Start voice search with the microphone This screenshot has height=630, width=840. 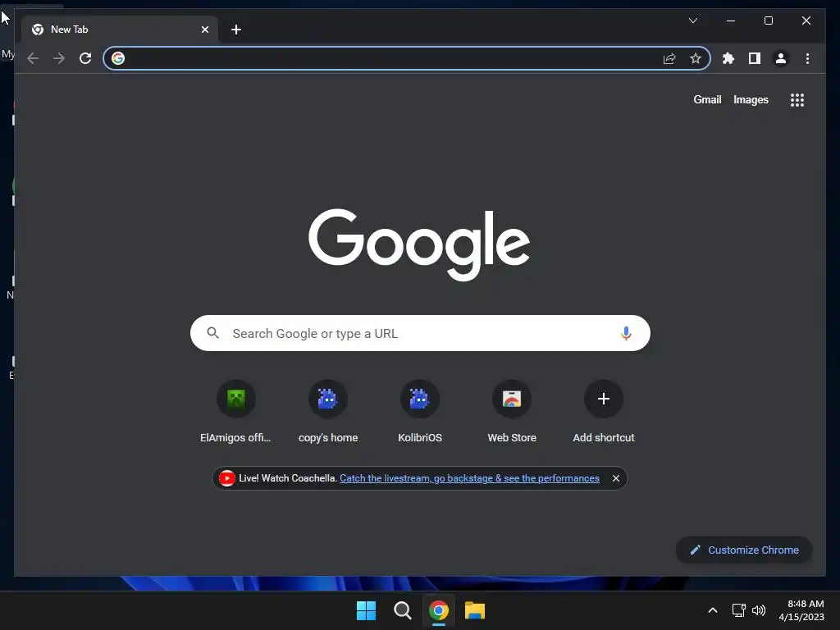click(626, 333)
